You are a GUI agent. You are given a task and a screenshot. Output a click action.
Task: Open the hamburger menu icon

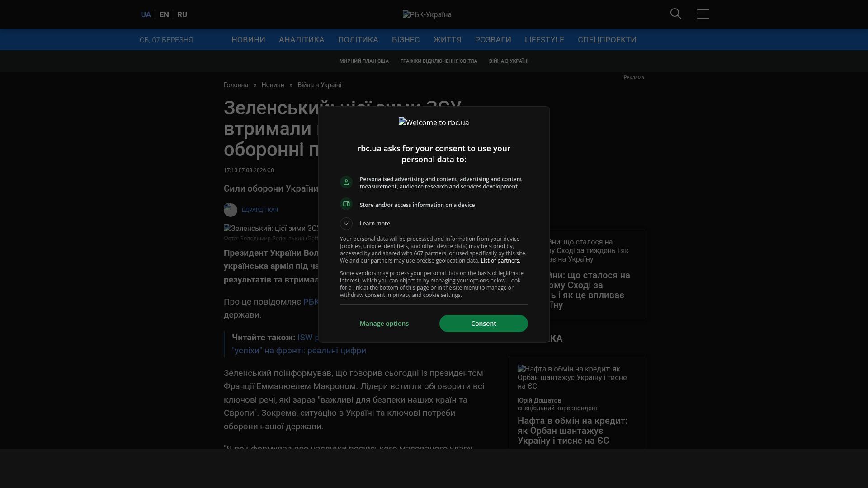pyautogui.click(x=703, y=14)
